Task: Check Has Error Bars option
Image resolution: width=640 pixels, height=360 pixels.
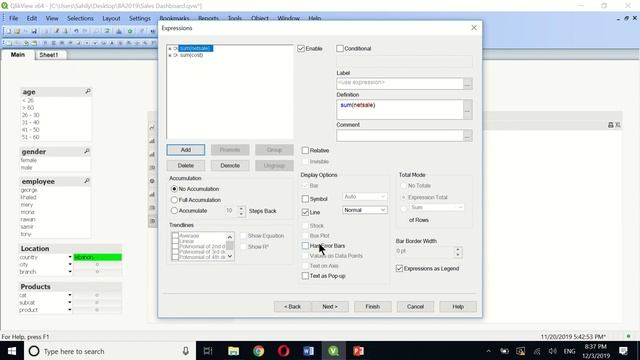Action: (305, 246)
